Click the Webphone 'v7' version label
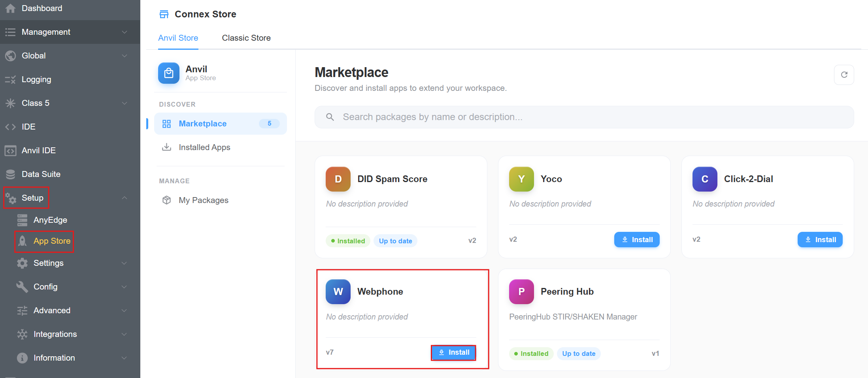 pyautogui.click(x=330, y=352)
